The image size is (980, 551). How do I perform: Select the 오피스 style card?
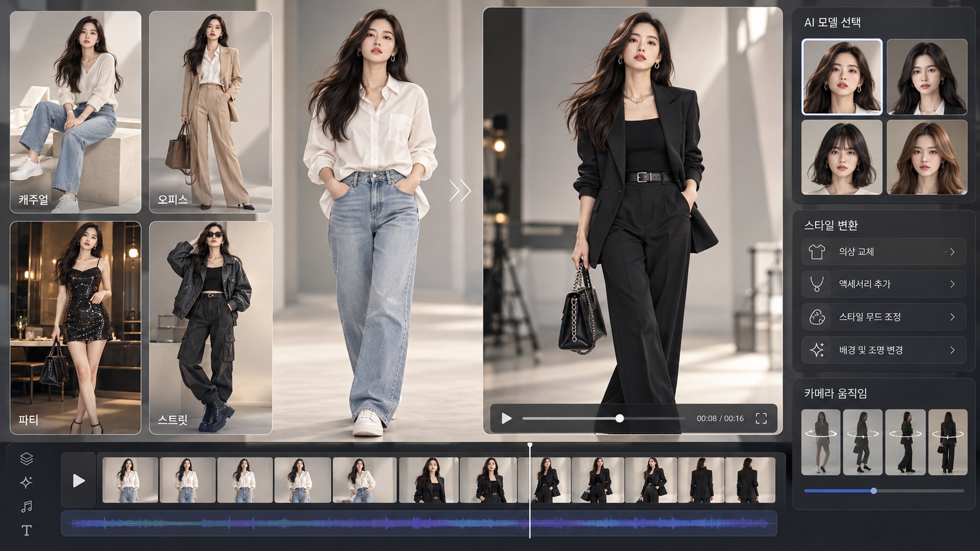point(211,112)
